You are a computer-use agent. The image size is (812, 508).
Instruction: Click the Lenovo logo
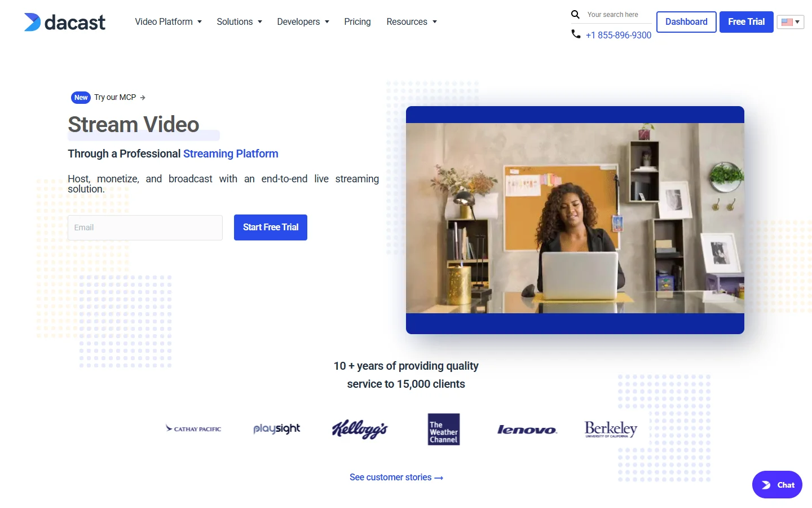tap(527, 430)
